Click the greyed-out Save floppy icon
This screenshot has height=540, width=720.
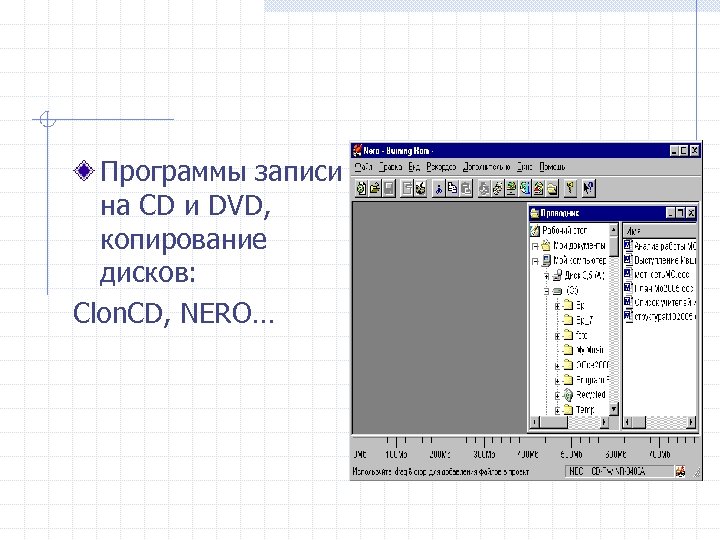[x=389, y=188]
